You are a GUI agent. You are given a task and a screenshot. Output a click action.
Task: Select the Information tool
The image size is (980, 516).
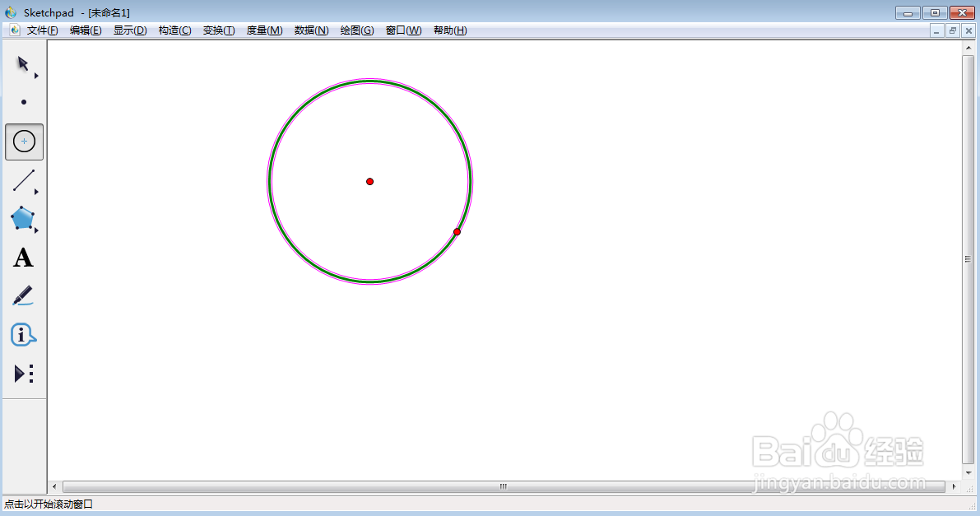point(23,335)
